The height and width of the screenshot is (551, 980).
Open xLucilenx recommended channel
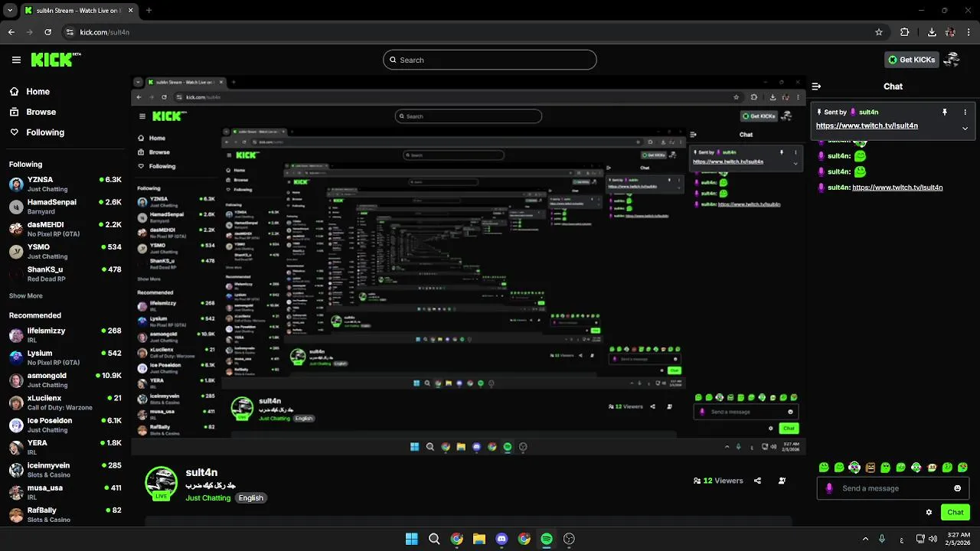click(x=65, y=403)
